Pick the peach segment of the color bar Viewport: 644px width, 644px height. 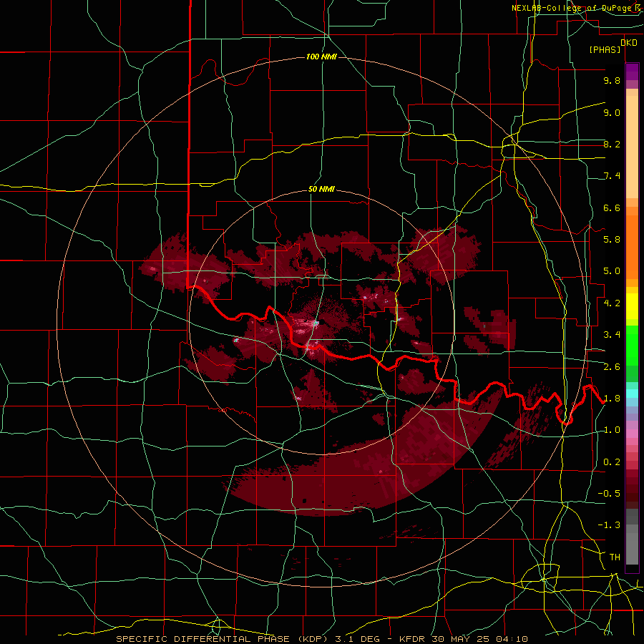632,144
